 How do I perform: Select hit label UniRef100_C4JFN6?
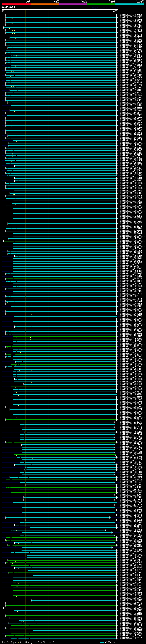tap(131, 487)
